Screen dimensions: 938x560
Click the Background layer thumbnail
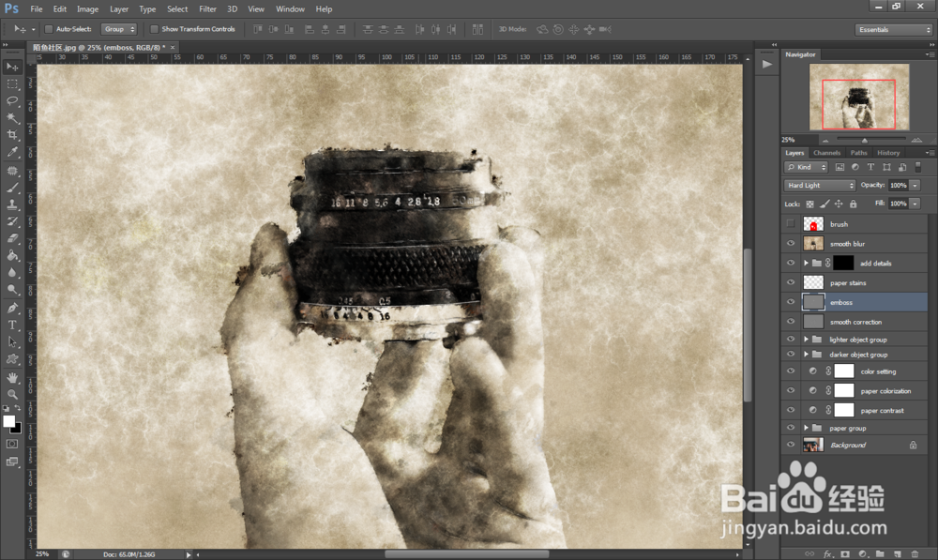[x=813, y=445]
